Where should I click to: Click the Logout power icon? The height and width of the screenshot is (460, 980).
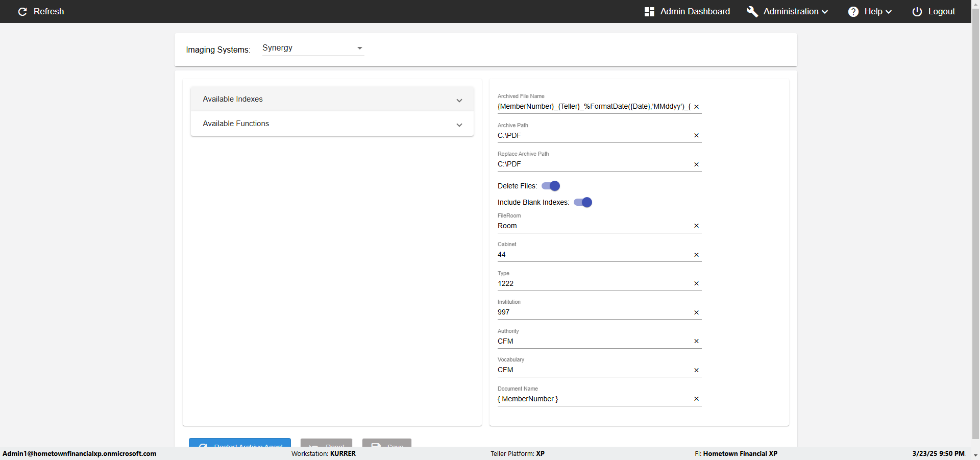tap(917, 12)
